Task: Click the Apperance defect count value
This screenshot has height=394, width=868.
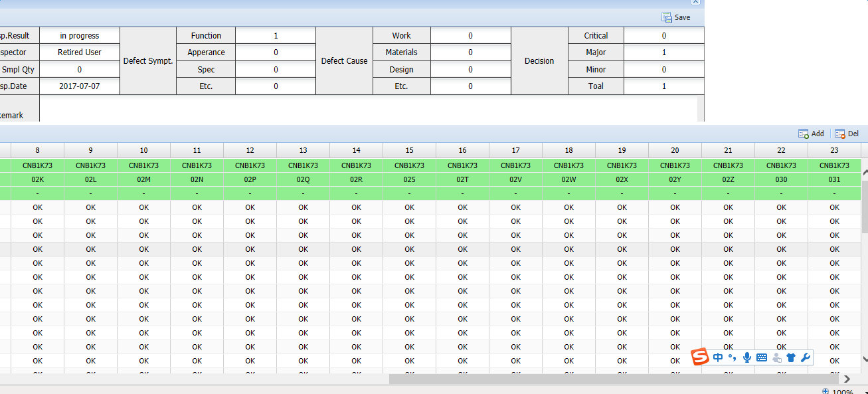Action: coord(276,52)
